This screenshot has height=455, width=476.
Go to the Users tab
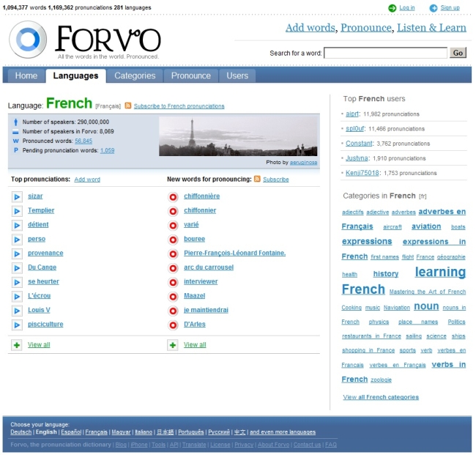[237, 75]
